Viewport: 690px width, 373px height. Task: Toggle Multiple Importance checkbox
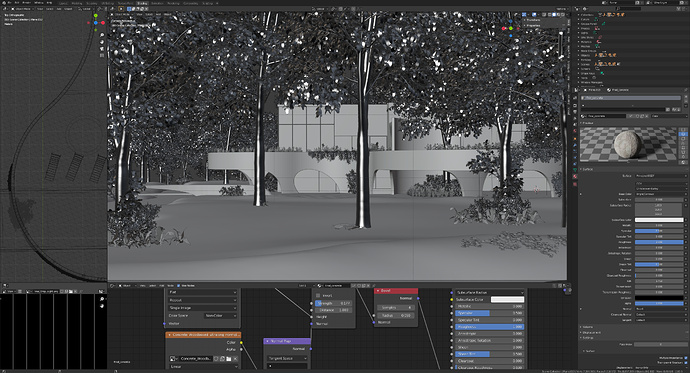(x=686, y=358)
